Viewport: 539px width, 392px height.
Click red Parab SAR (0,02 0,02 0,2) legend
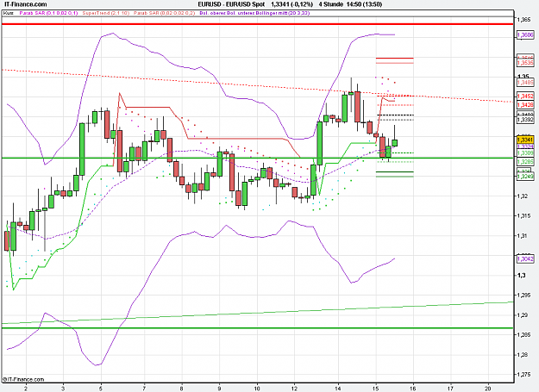tap(165, 13)
